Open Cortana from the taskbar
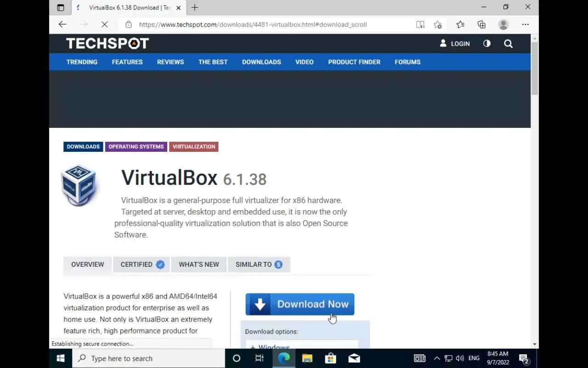Screen dimensions: 588x368 point(237,358)
